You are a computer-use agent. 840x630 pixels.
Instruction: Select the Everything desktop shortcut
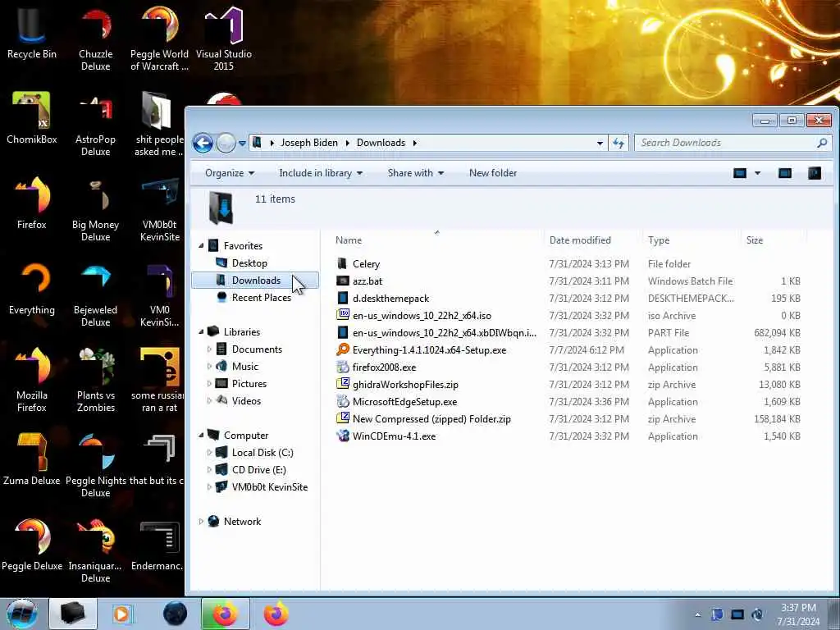(x=32, y=288)
